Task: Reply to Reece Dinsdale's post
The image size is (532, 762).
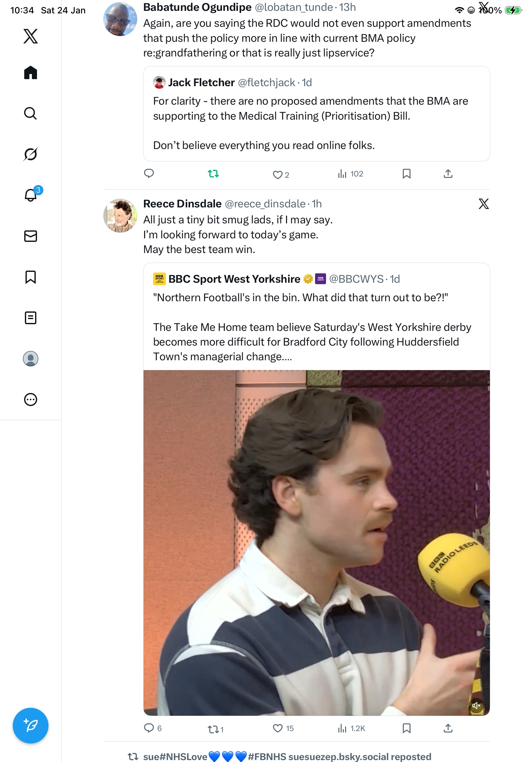Action: point(149,728)
